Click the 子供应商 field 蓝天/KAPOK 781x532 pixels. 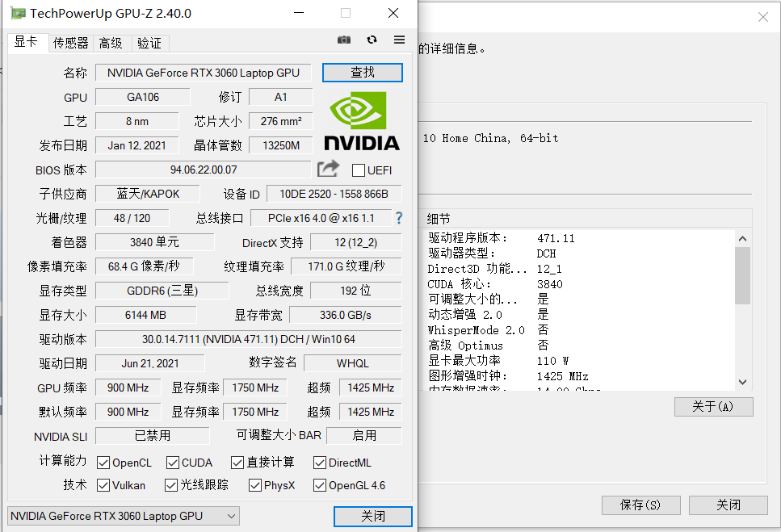coord(148,194)
